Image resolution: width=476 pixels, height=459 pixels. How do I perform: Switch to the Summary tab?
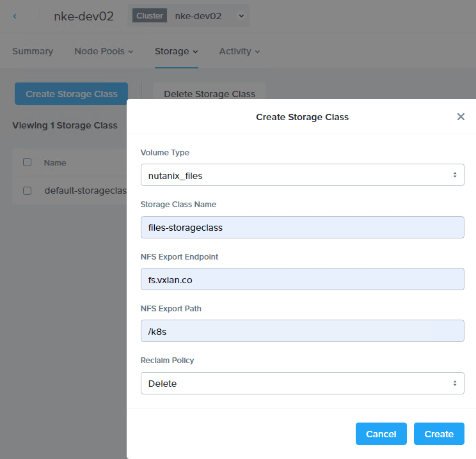coord(33,51)
